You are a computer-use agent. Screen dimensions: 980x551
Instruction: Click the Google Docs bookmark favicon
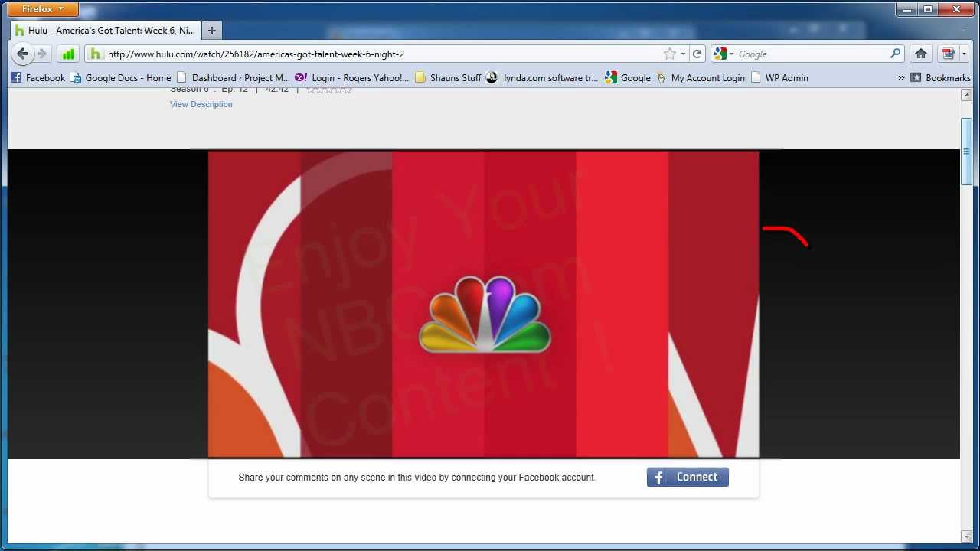[76, 77]
